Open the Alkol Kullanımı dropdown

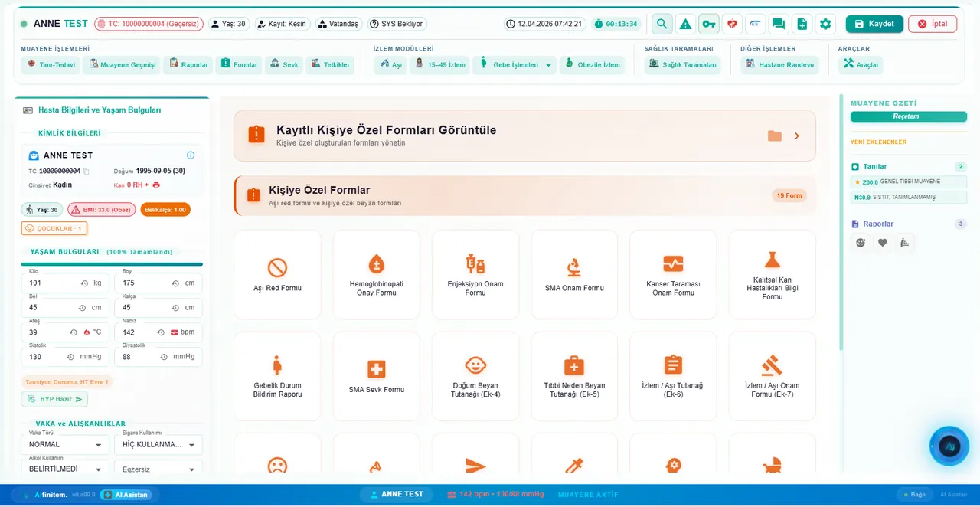coord(67,469)
